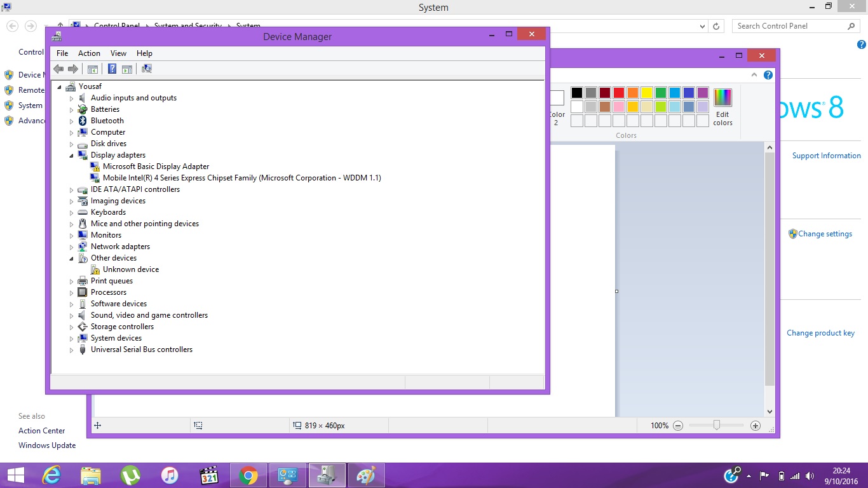Click the Paint zoom slider handle
The height and width of the screenshot is (488, 868).
(x=717, y=426)
